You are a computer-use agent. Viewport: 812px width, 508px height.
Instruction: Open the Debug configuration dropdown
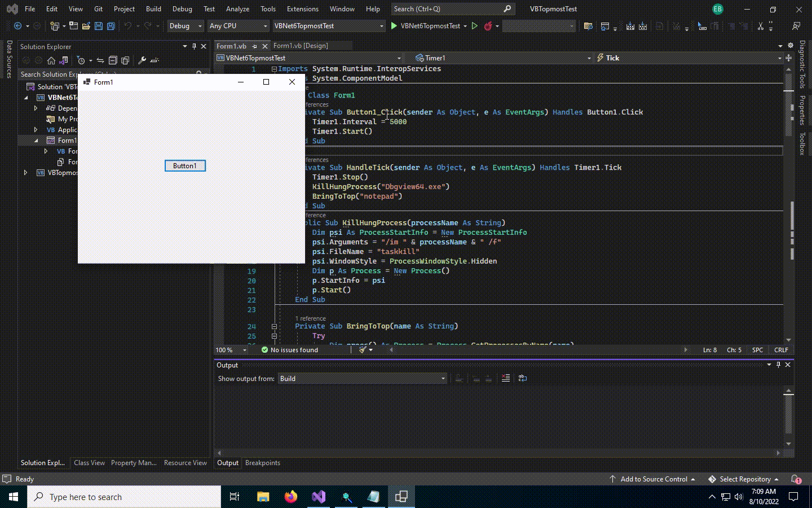click(x=185, y=26)
